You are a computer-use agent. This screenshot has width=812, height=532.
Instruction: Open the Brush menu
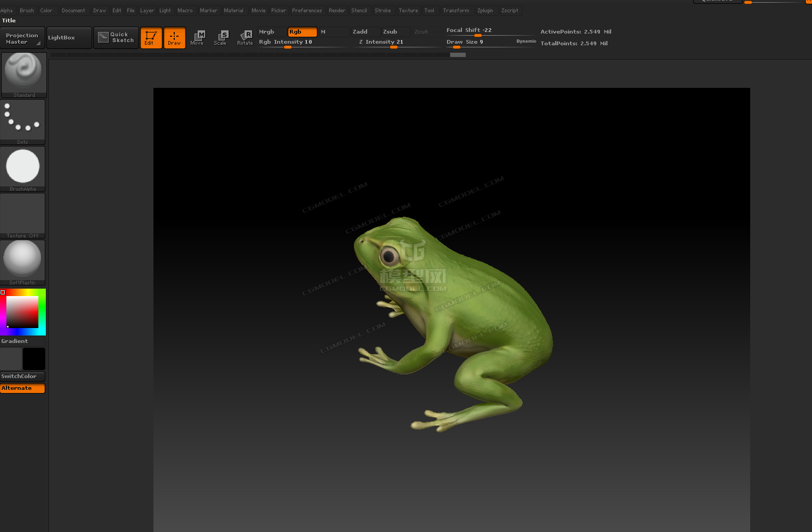[27, 11]
